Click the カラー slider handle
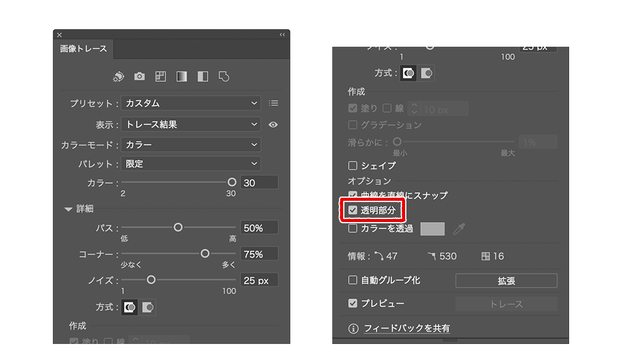Image resolution: width=622 pixels, height=364 pixels. click(x=232, y=182)
